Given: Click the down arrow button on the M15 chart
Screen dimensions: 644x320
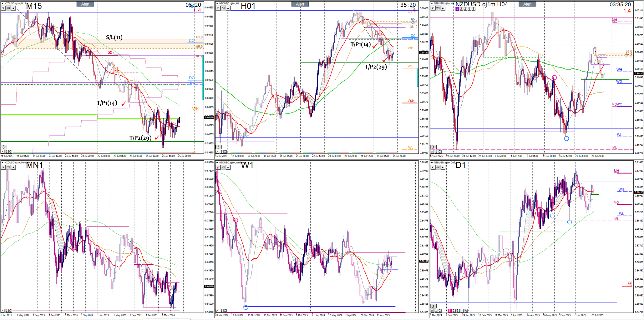Looking at the screenshot, I should [x=3, y=8].
